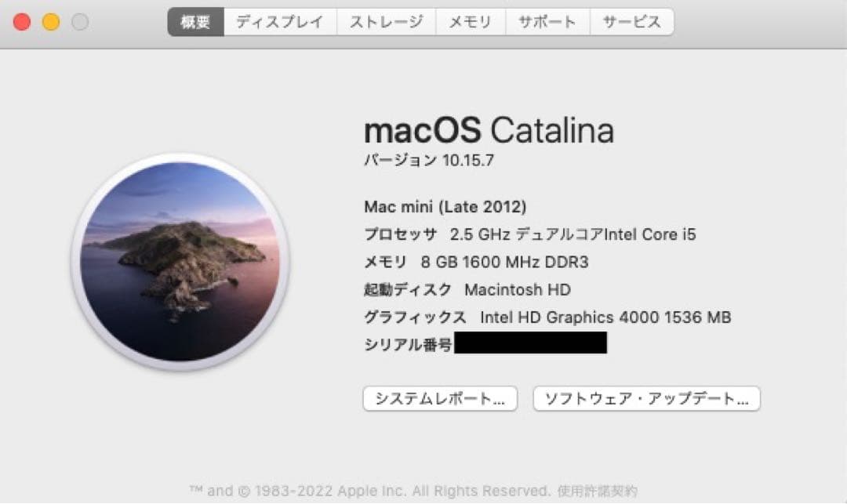This screenshot has width=847, height=504.
Task: Click the プロセッサ spec line
Action: pyautogui.click(x=530, y=234)
